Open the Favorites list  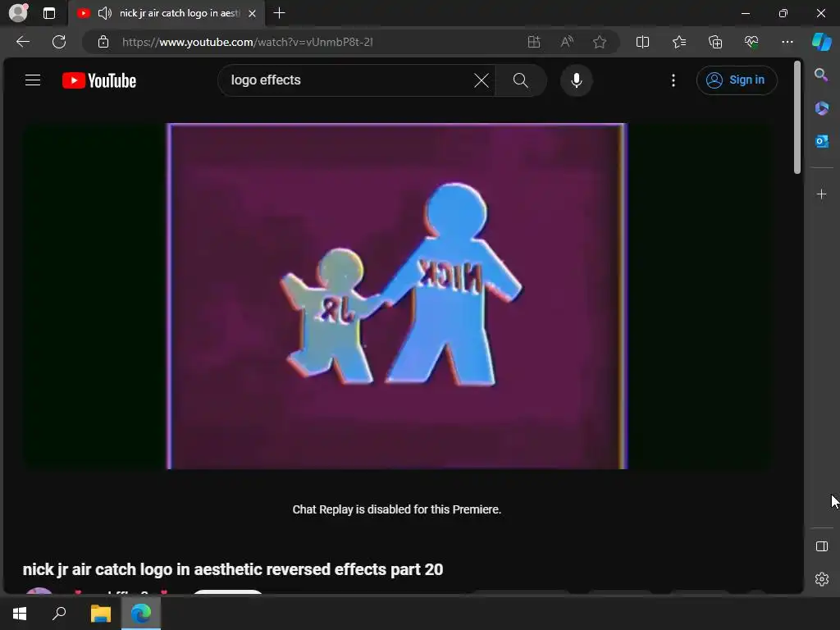coord(678,42)
